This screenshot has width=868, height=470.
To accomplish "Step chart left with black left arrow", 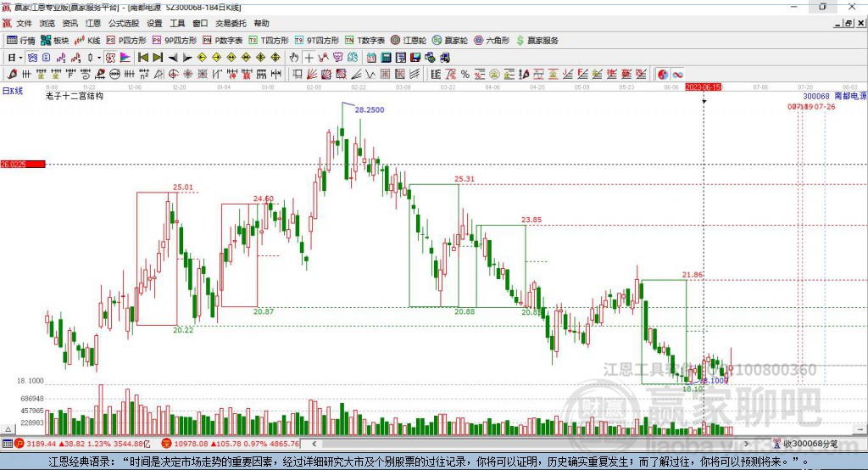I will coord(173,58).
